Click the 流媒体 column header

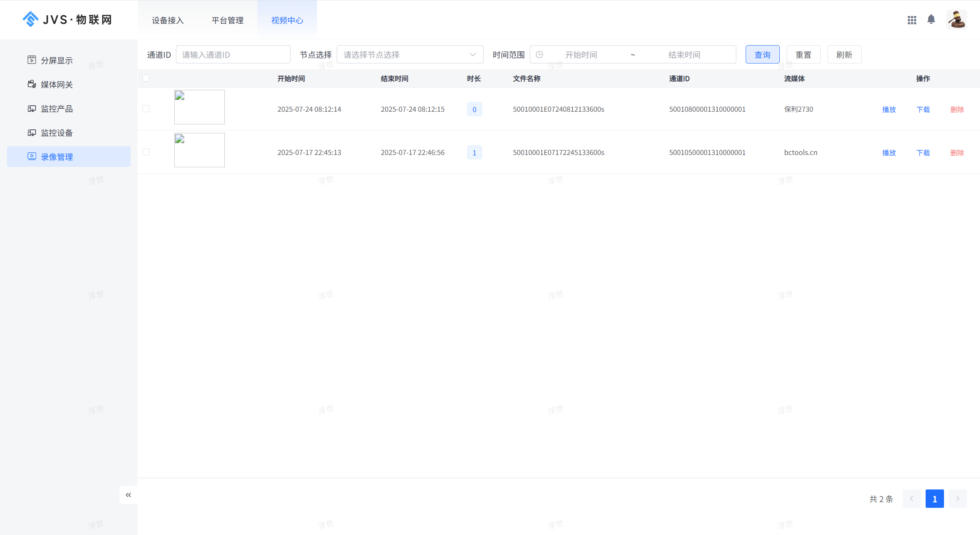tap(794, 78)
